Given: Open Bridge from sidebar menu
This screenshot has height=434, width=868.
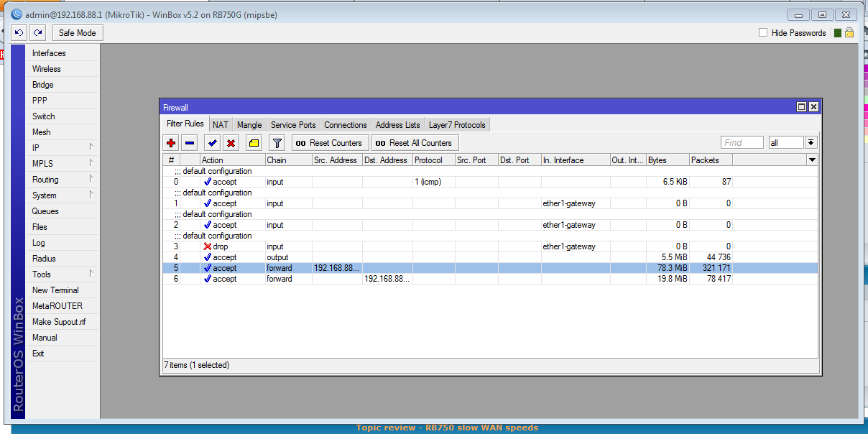Looking at the screenshot, I should coord(63,84).
